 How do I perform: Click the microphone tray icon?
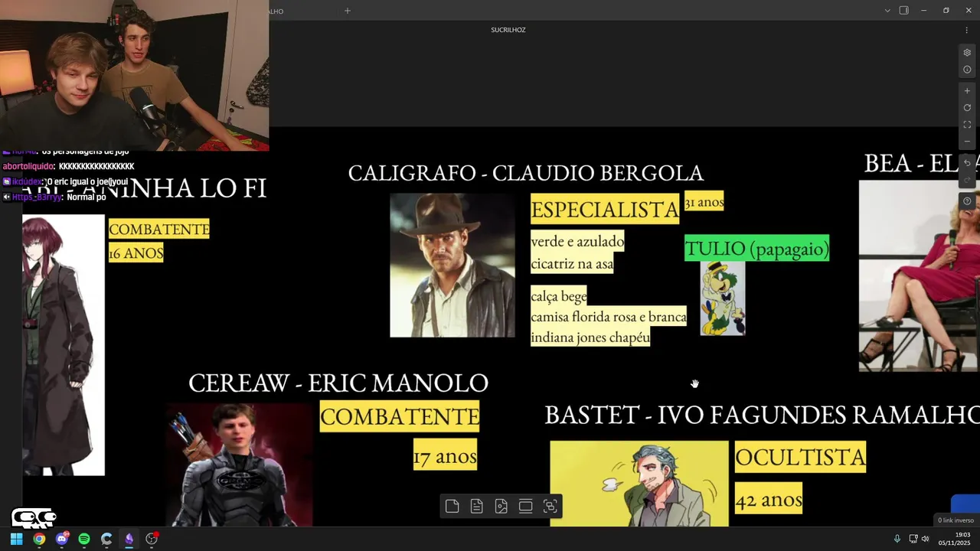(897, 539)
